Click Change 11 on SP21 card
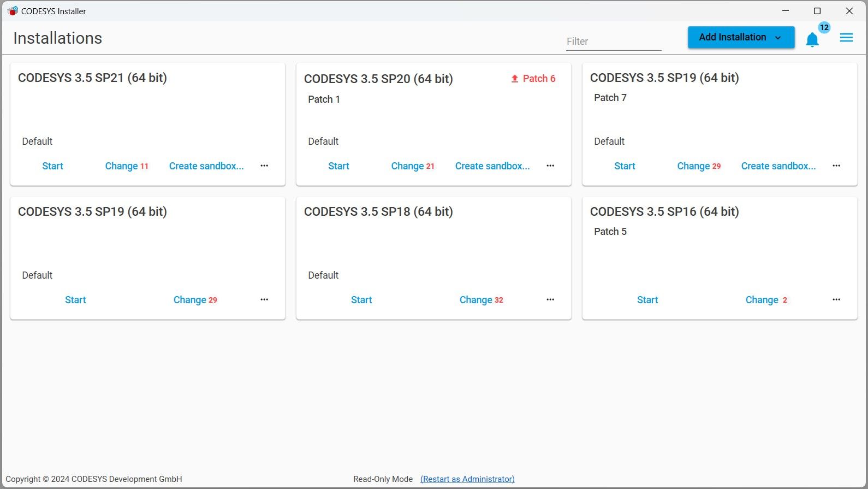The image size is (868, 489). click(127, 166)
